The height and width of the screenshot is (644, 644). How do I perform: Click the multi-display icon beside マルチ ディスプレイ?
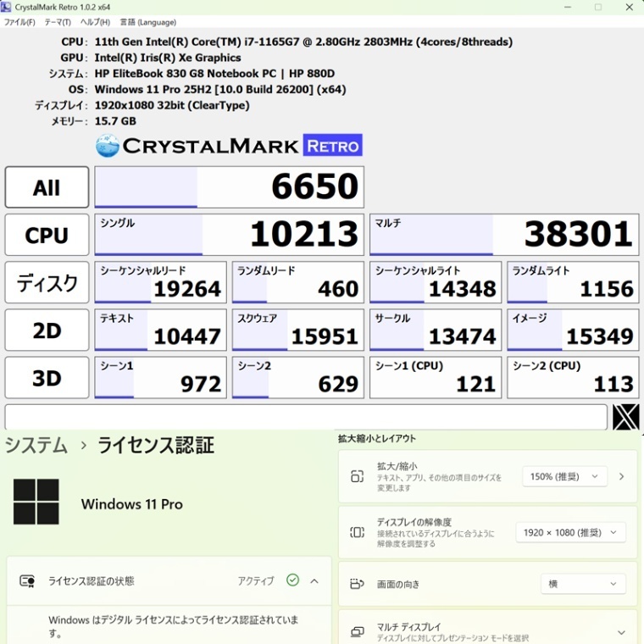pyautogui.click(x=357, y=631)
